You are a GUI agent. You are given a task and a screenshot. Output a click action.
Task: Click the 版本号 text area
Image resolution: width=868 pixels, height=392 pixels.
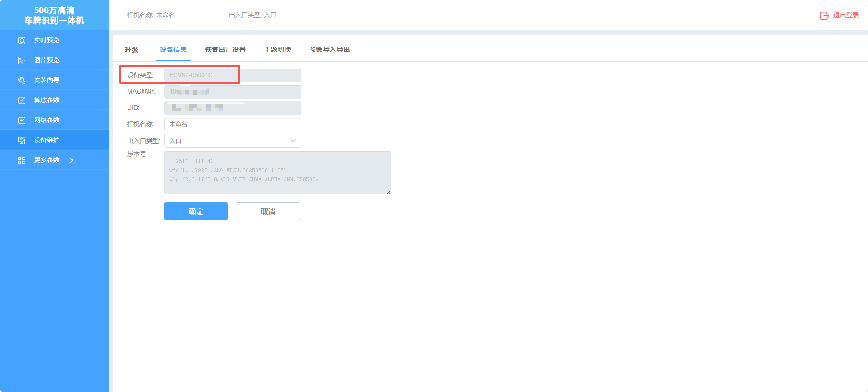(x=278, y=173)
